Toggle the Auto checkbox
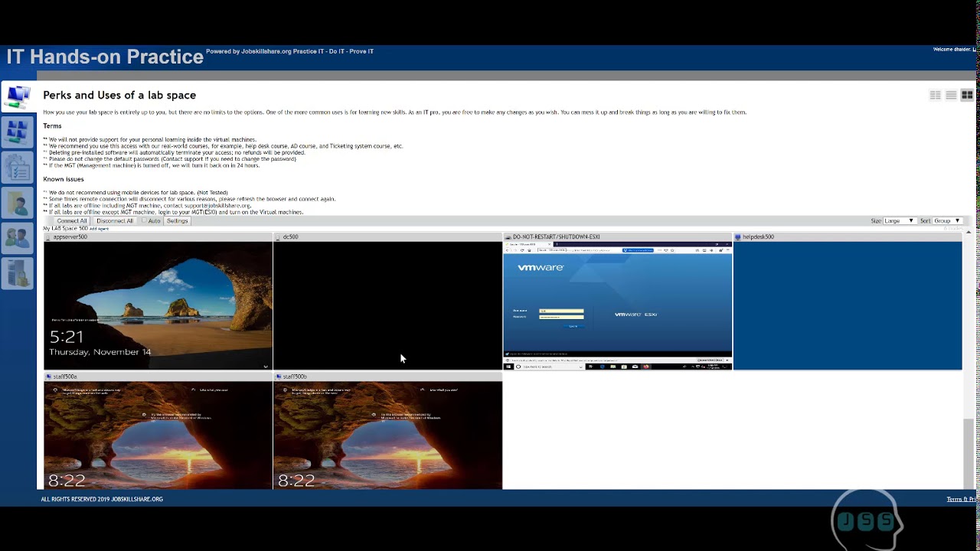 click(143, 220)
